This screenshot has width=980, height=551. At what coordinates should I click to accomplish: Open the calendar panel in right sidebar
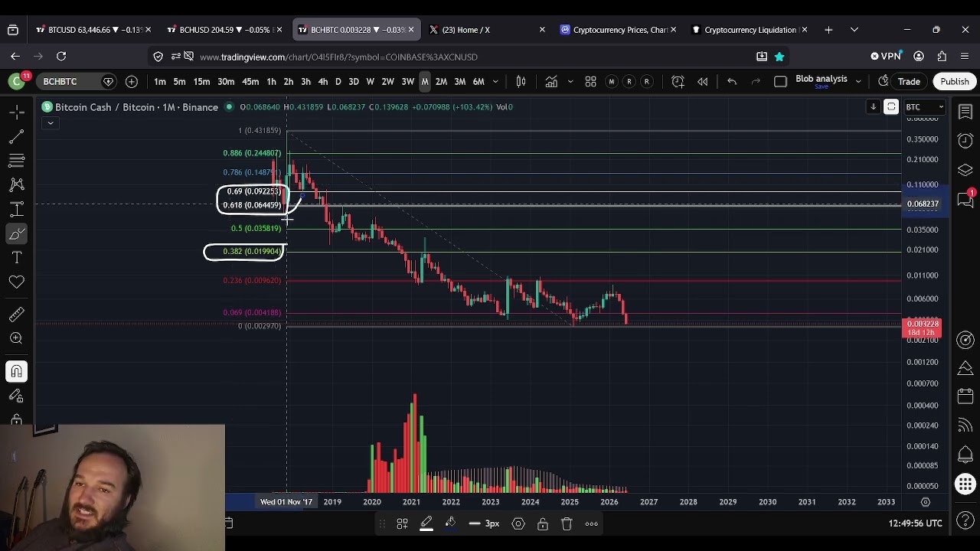tap(965, 396)
